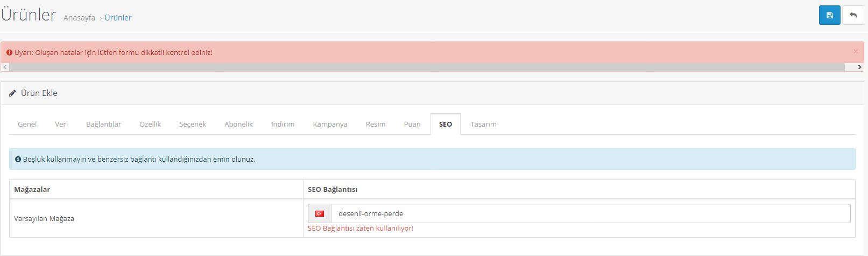Switch to the İndirim tab
This screenshot has width=868, height=256.
point(283,124)
